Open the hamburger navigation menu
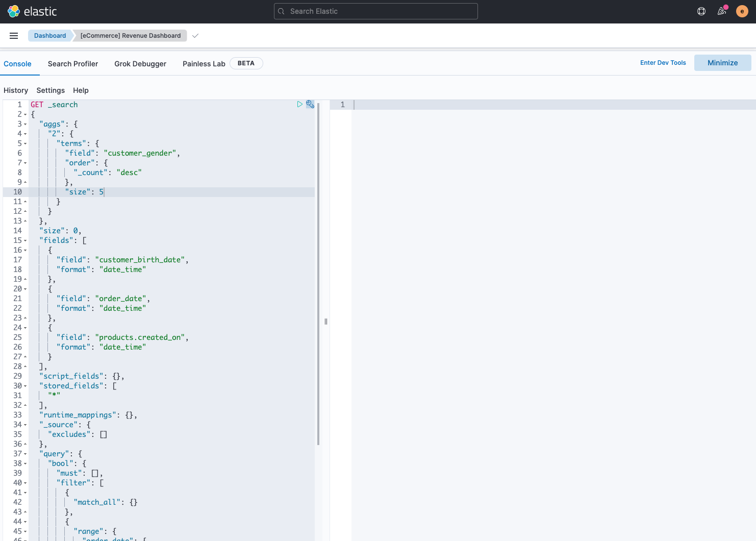756x541 pixels. (x=14, y=36)
